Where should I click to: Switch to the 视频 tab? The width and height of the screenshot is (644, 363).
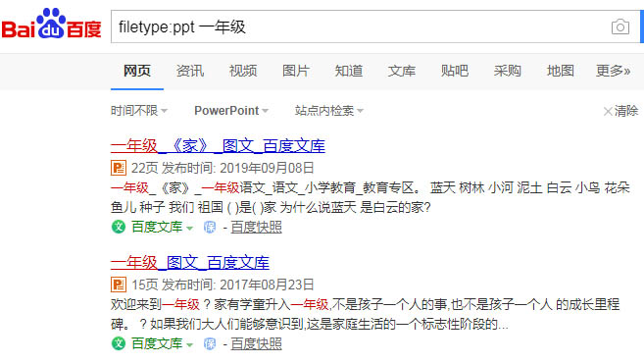click(x=243, y=71)
